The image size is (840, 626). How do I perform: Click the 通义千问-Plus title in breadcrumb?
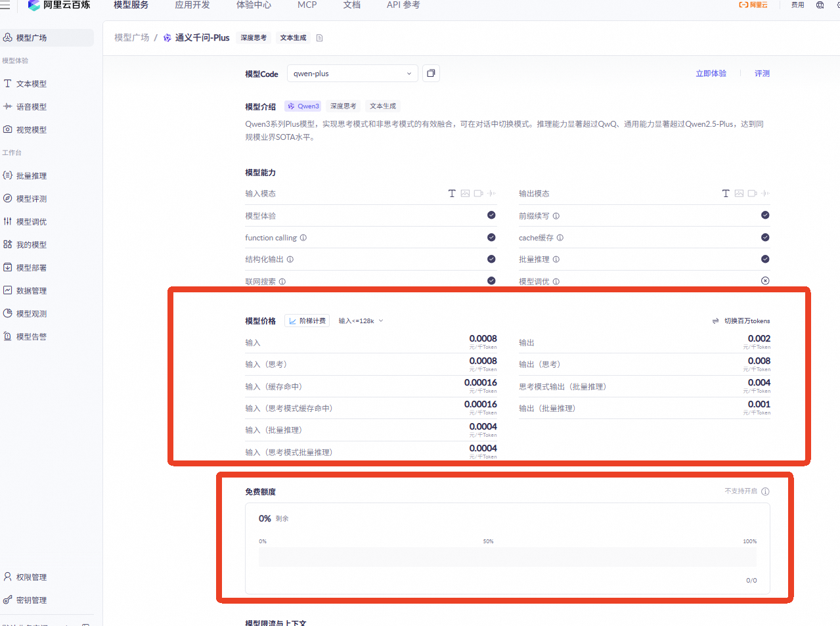[x=202, y=38]
